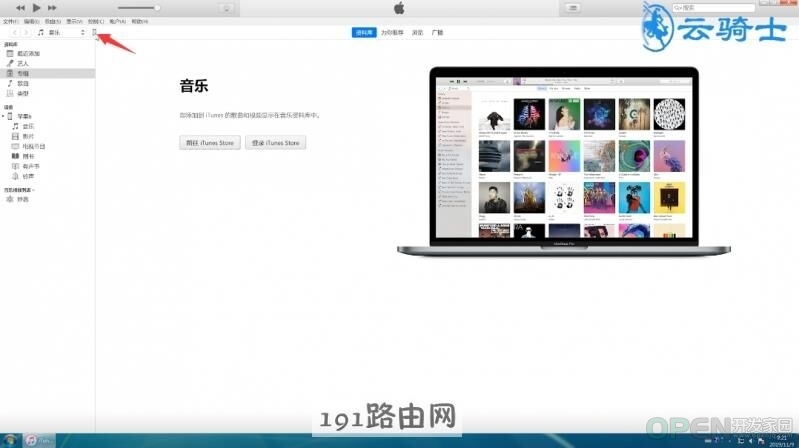
Task: Click the iPhone device icon in toolbar
Action: [94, 32]
